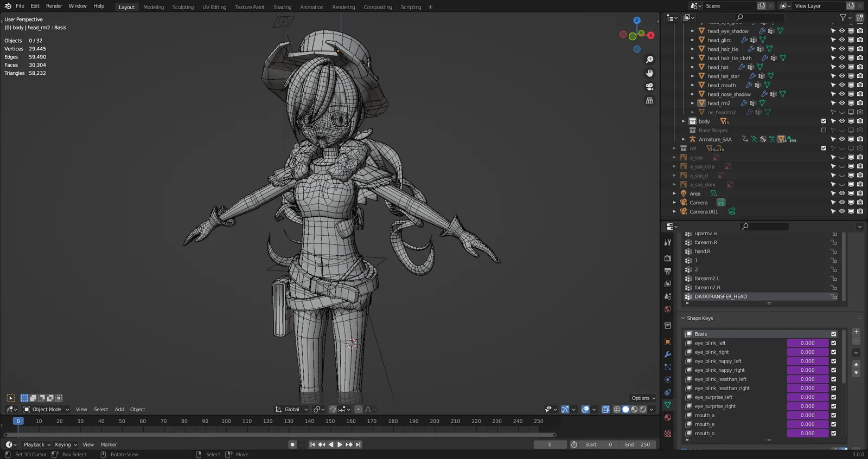868x459 pixels.
Task: Open the Render menu
Action: [54, 6]
